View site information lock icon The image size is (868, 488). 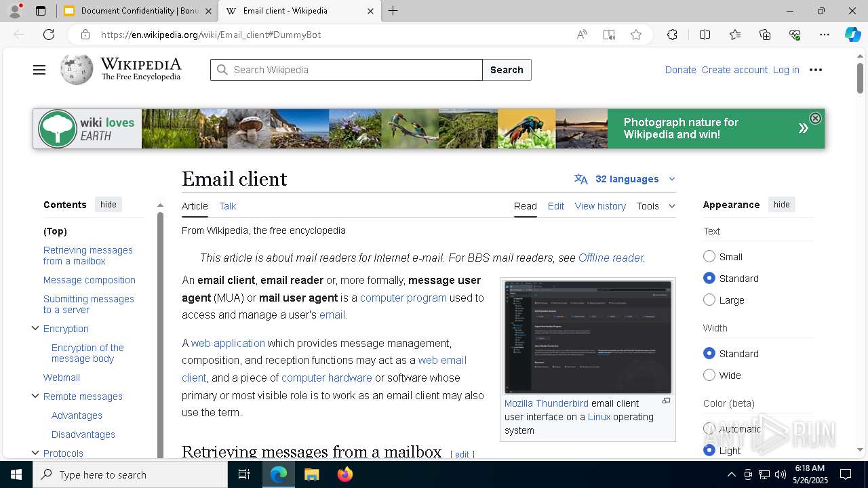(85, 35)
